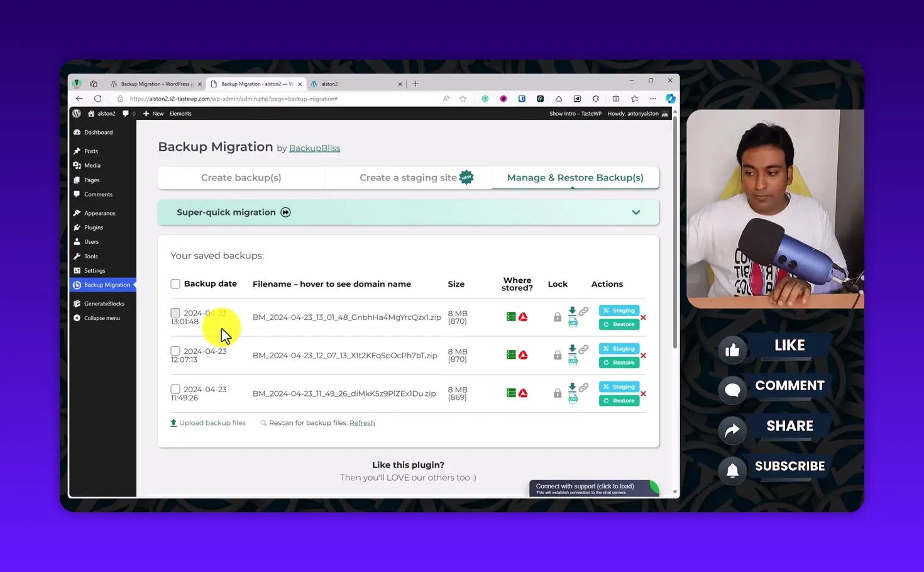This screenshot has width=924, height=572.
Task: Download the 12:07:13 backup via the download icon
Action: [x=572, y=348]
